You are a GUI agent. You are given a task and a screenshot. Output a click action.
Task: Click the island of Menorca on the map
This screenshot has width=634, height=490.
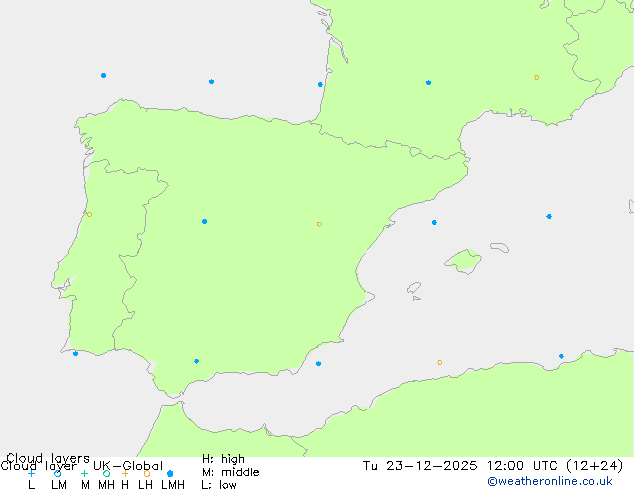[500, 247]
